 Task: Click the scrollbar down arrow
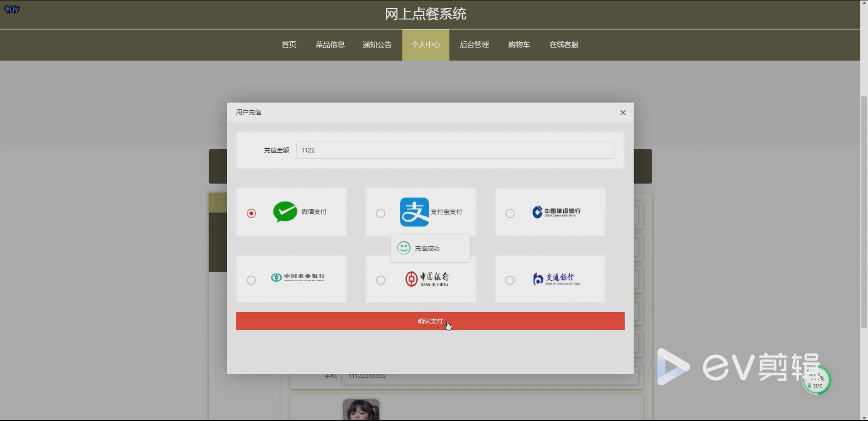coord(864,417)
